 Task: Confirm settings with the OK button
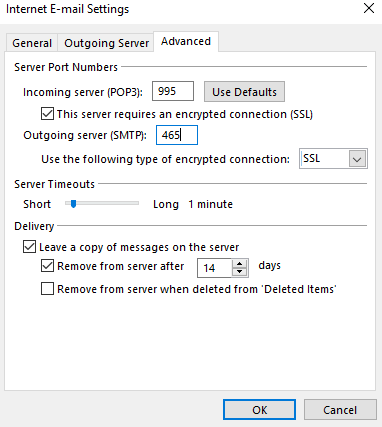point(259,410)
